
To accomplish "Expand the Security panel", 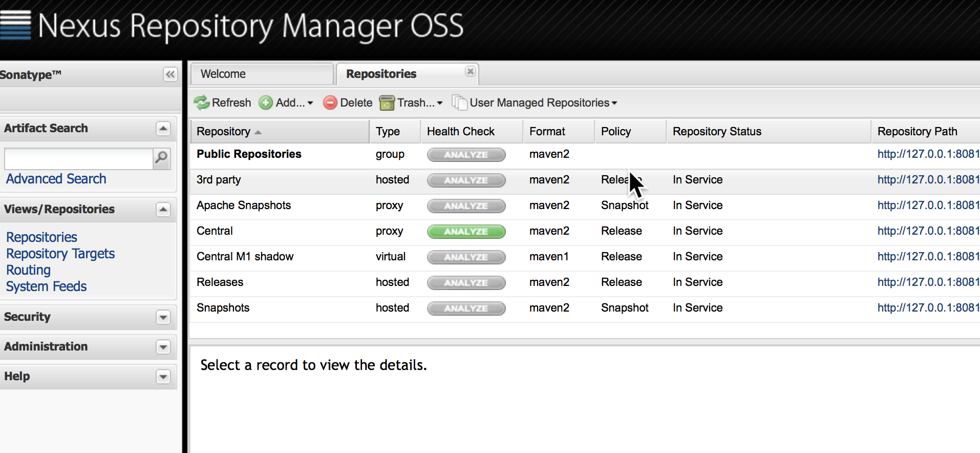I will [163, 317].
